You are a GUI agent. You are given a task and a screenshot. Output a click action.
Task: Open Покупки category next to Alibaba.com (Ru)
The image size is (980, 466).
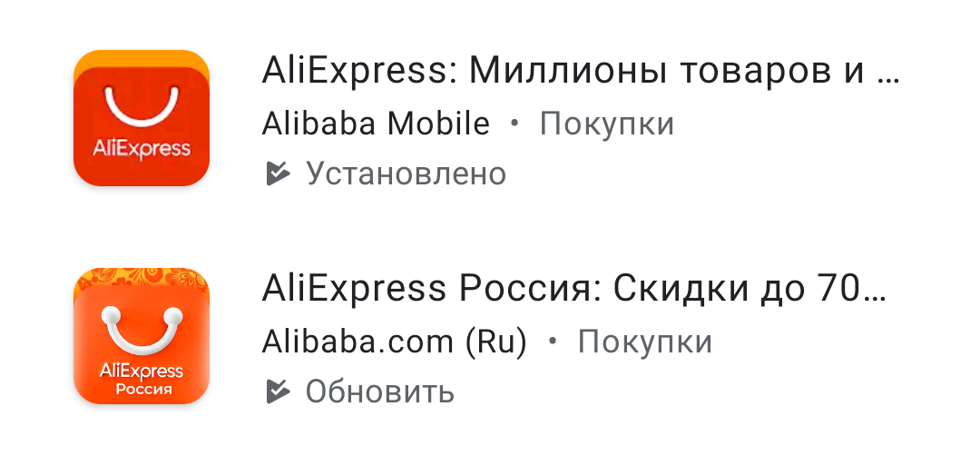[645, 342]
